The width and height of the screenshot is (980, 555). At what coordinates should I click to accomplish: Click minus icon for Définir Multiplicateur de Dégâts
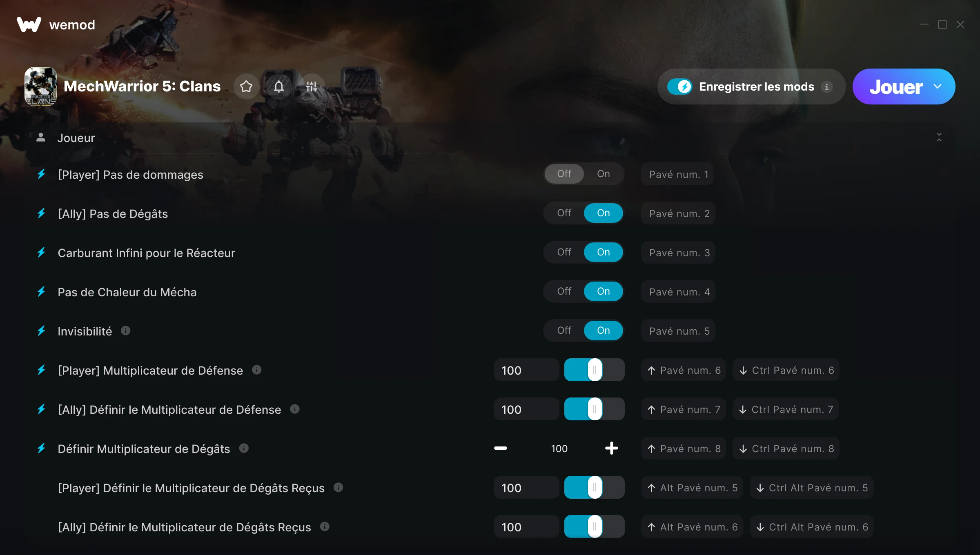coord(501,448)
